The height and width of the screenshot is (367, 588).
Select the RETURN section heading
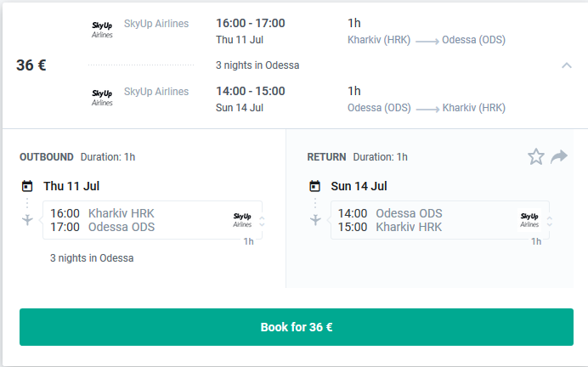326,157
